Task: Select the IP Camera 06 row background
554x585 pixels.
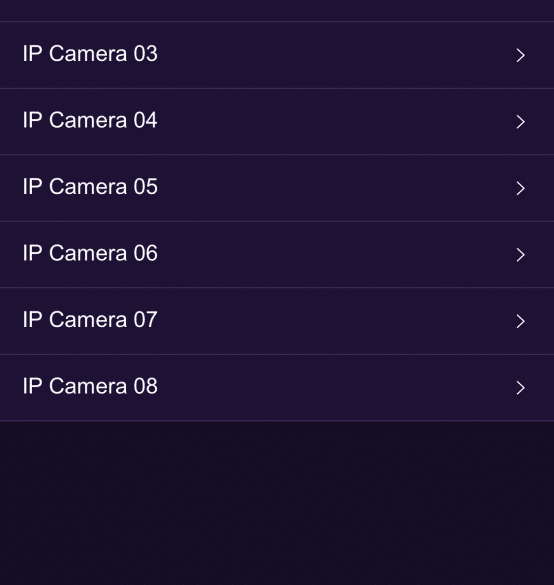Action: (277, 255)
